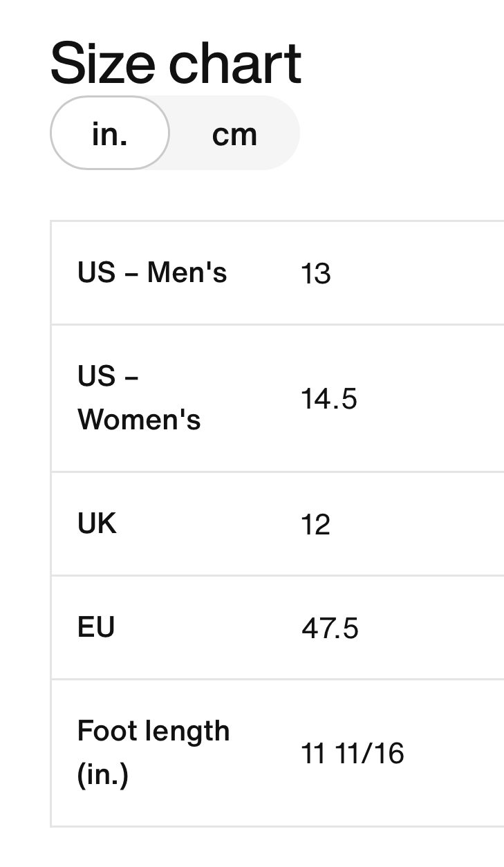Click the "(in.)" text under Foot length
The height and width of the screenshot is (867, 504).
point(103,774)
